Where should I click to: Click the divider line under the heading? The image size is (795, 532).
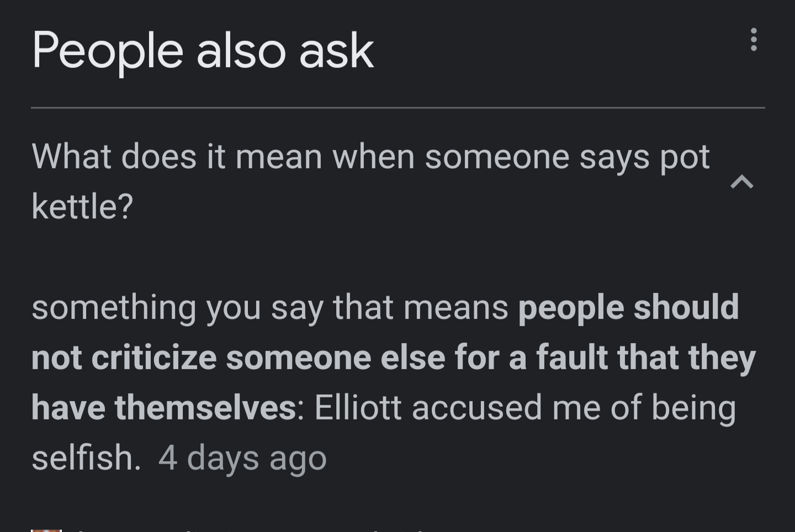click(x=397, y=108)
